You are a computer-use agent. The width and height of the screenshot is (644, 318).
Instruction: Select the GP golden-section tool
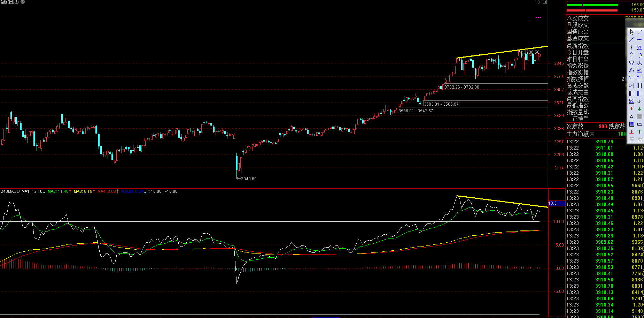[x=639, y=70]
